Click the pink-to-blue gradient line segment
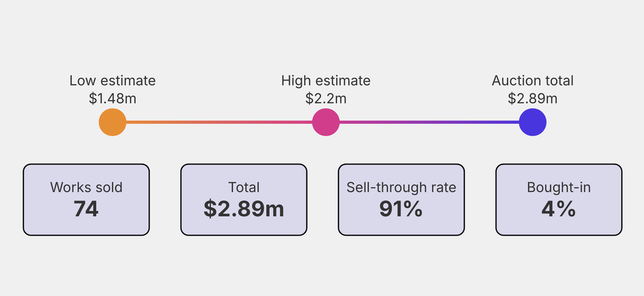The image size is (644, 296). pyautogui.click(x=429, y=122)
